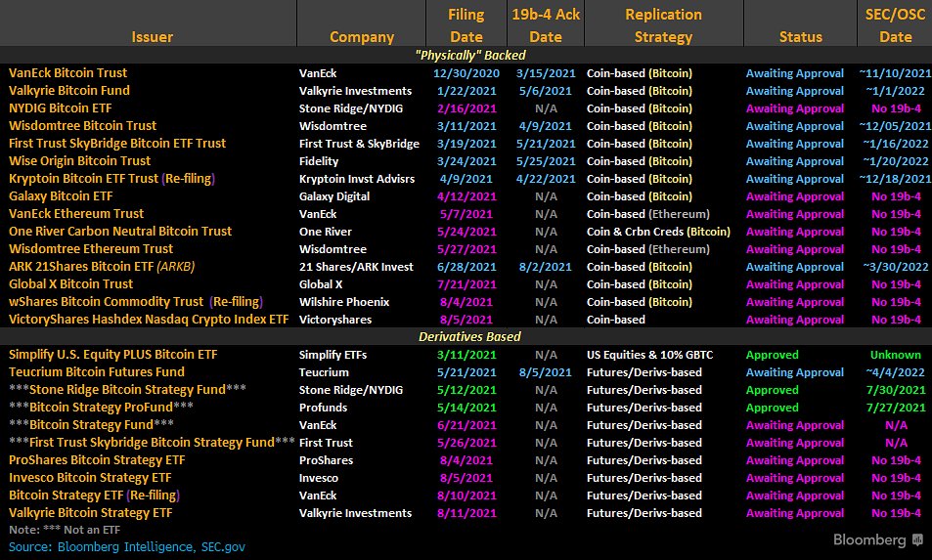The image size is (932, 560).
Task: Open VanEck Bitcoin Trust issuer entry
Action: coord(68,73)
